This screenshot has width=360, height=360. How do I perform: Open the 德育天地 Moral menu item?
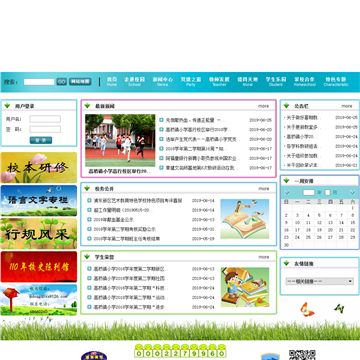click(x=247, y=82)
